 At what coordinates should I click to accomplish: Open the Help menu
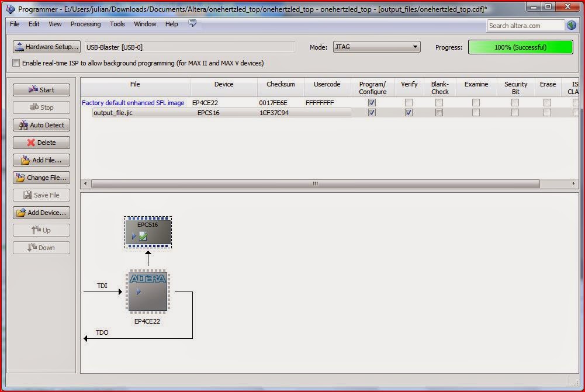[x=172, y=24]
